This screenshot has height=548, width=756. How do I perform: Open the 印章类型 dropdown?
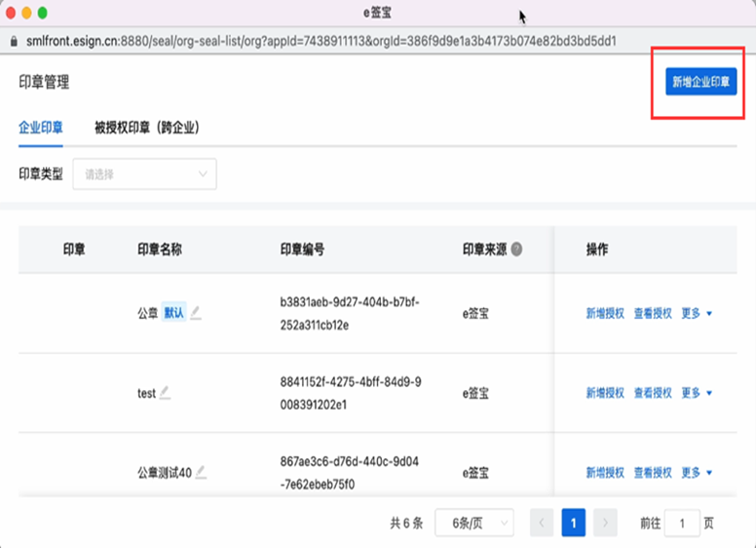[145, 175]
